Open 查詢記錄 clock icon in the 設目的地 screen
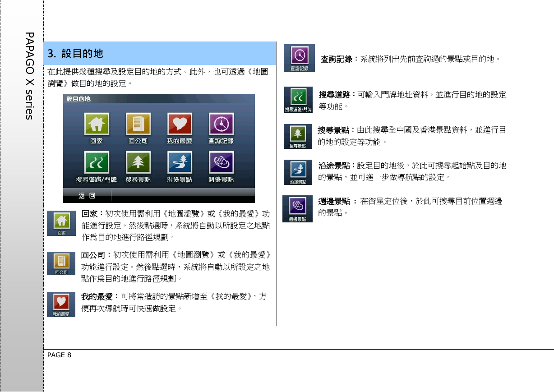 (x=221, y=124)
